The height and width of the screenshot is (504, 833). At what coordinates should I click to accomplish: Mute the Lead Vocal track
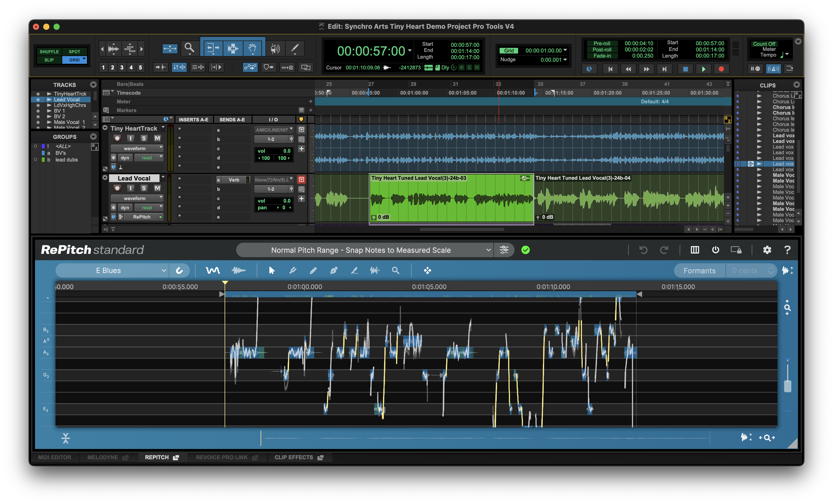157,188
